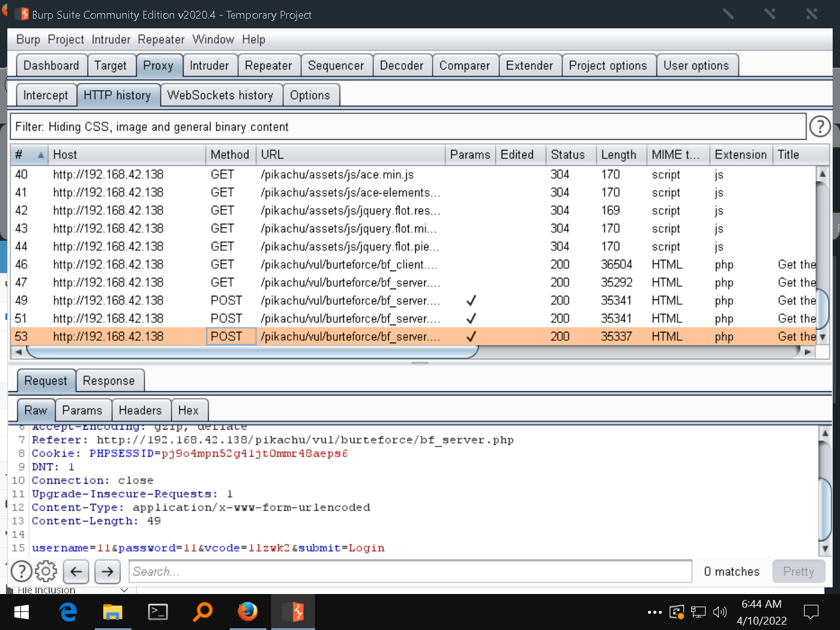Sort by the Length column header
Viewport: 840px width, 630px height.
coord(621,155)
